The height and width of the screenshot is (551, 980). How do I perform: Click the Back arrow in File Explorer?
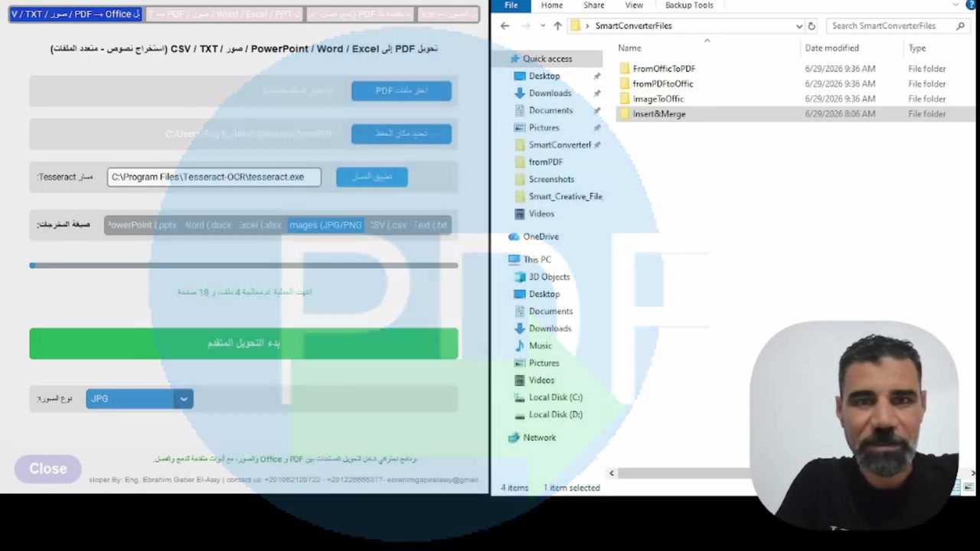click(505, 26)
